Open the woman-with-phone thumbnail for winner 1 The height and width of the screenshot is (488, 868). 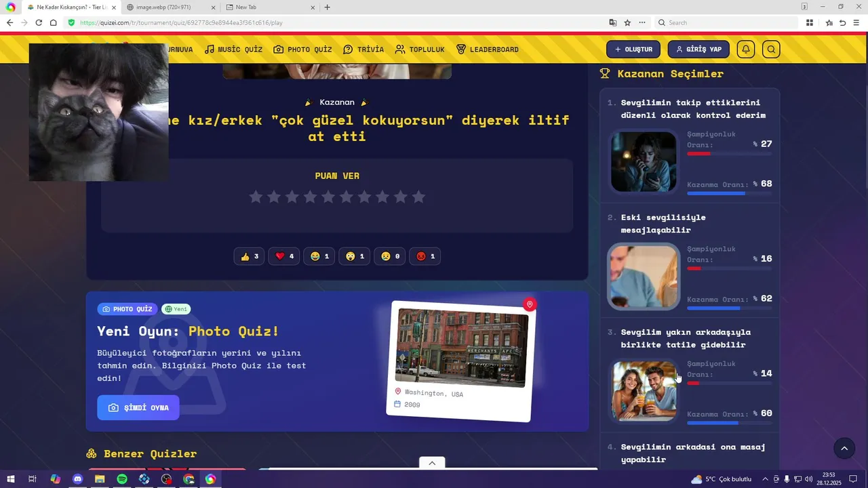644,161
